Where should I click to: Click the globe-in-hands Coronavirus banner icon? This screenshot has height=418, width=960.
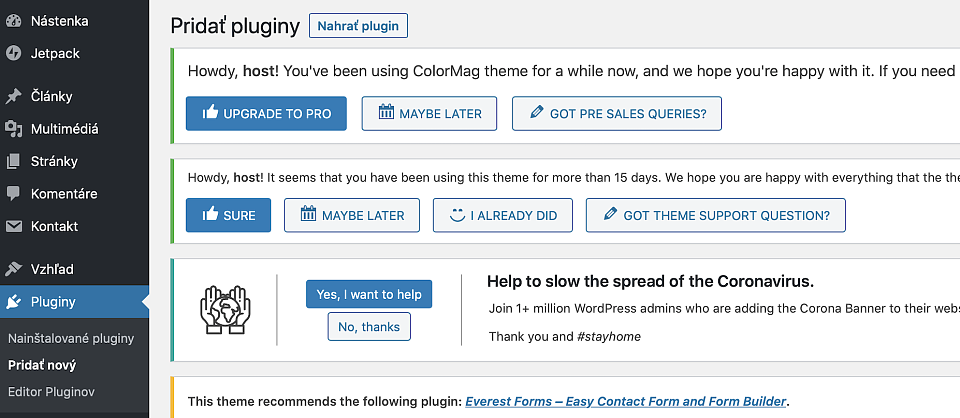pos(225,310)
